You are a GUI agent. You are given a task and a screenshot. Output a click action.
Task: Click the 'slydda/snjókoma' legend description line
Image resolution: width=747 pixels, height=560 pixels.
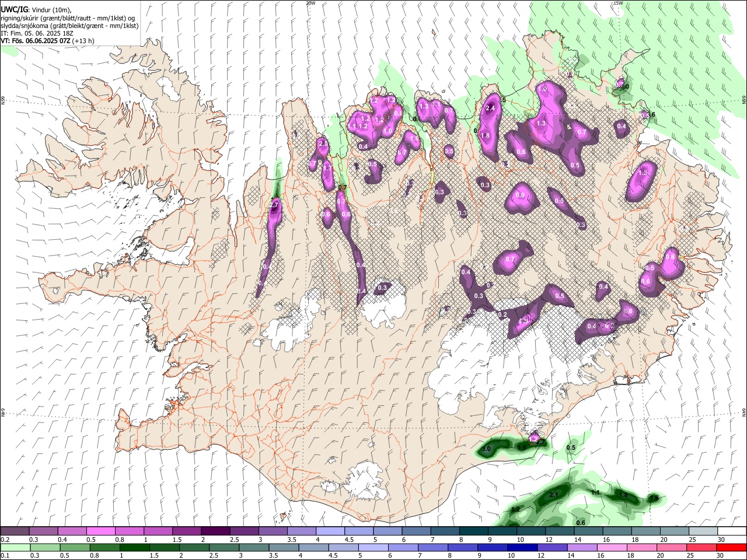point(70,26)
